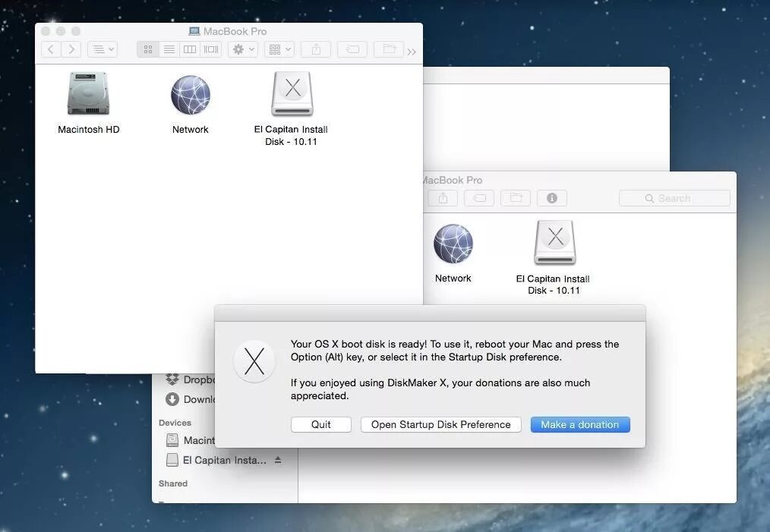Click the Make a donation button
This screenshot has width=770, height=532.
[580, 424]
